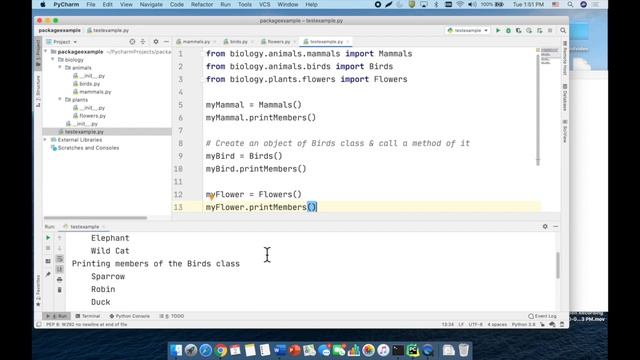Screen dimensions: 640x360
Task: Open Terminal tool window button
Action: point(88,316)
